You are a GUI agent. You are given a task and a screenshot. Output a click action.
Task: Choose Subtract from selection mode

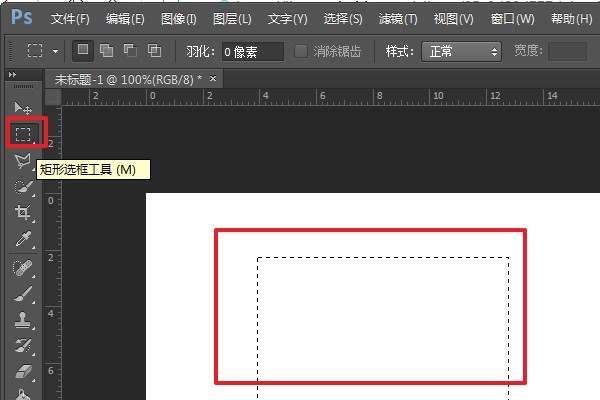click(x=130, y=51)
